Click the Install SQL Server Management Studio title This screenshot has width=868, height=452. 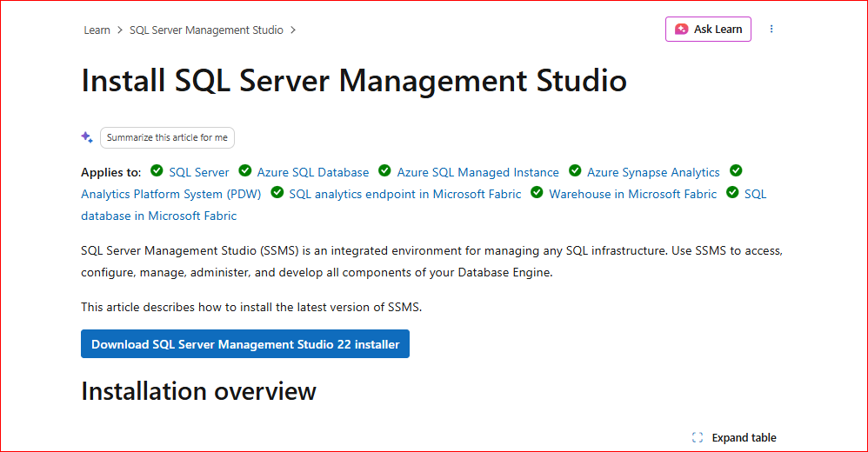click(354, 81)
